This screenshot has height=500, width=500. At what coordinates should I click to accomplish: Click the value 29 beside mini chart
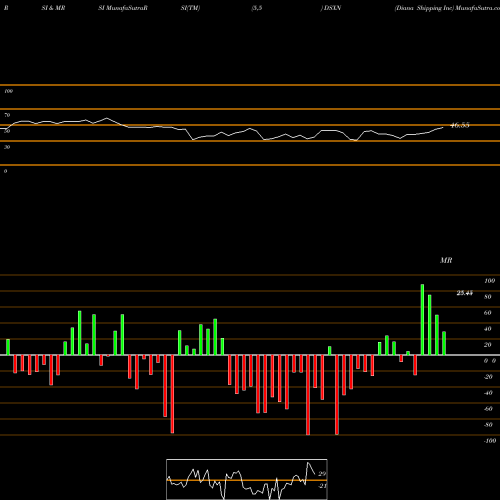(322, 474)
